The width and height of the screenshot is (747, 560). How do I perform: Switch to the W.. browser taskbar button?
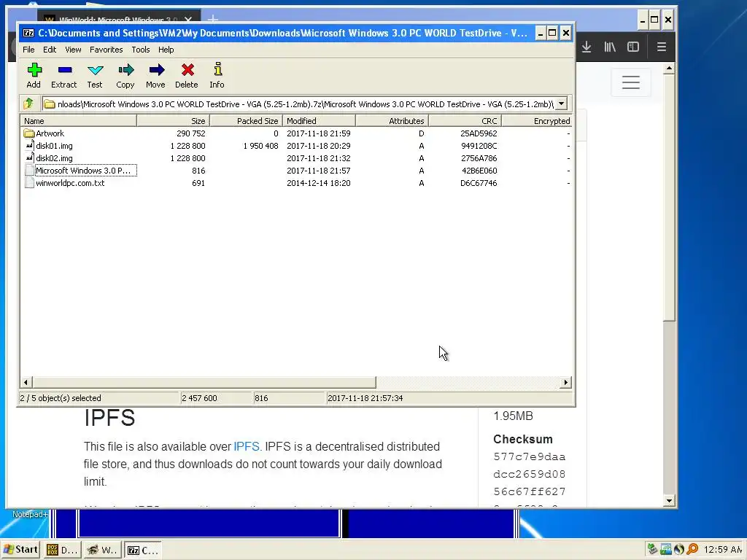pyautogui.click(x=102, y=550)
